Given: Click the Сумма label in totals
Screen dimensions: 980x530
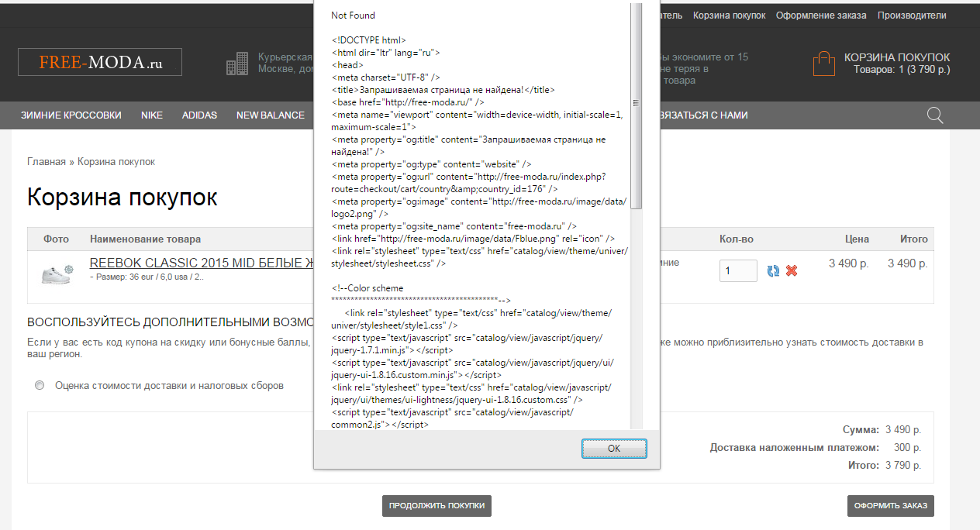Looking at the screenshot, I should coord(861,430).
